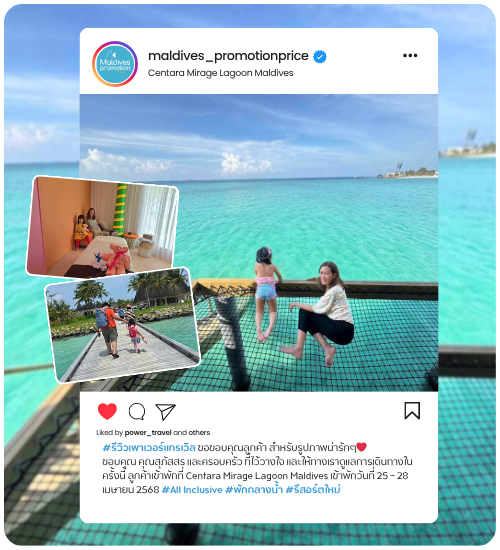Click the power_travel liker name
The image size is (500, 550).
coord(148,432)
